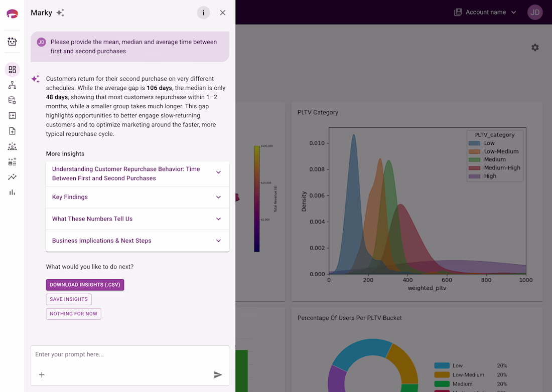Viewport: 552px width, 392px height.
Task: Open the Account name dropdown arrow
Action: [x=514, y=13]
